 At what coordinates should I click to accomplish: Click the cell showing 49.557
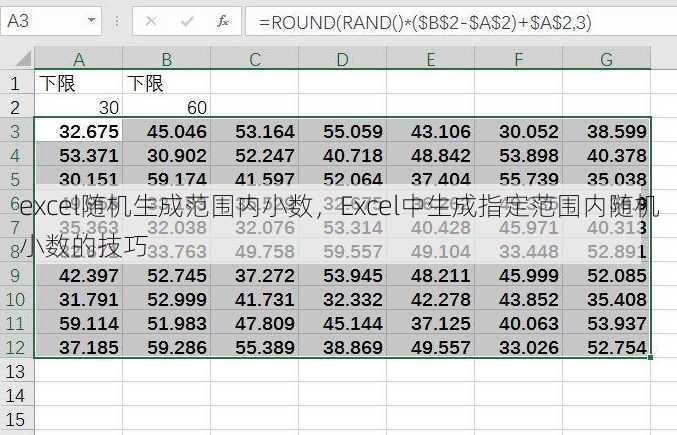tap(430, 347)
